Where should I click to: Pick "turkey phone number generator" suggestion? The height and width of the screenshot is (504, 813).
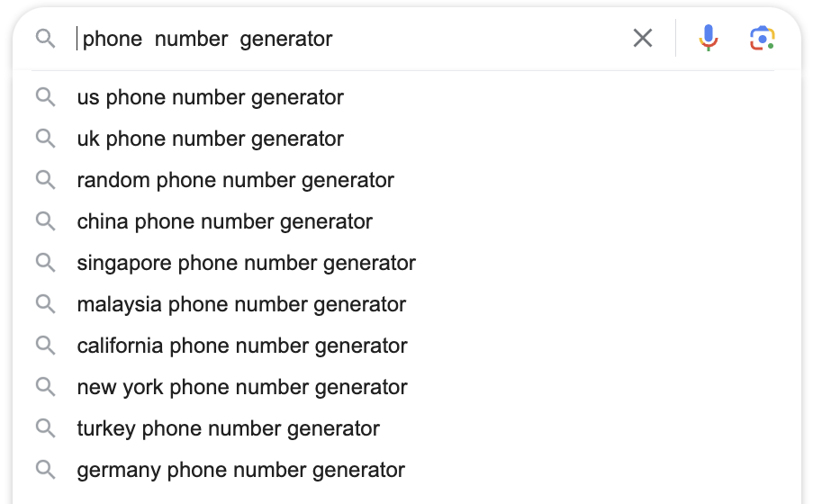click(x=228, y=428)
